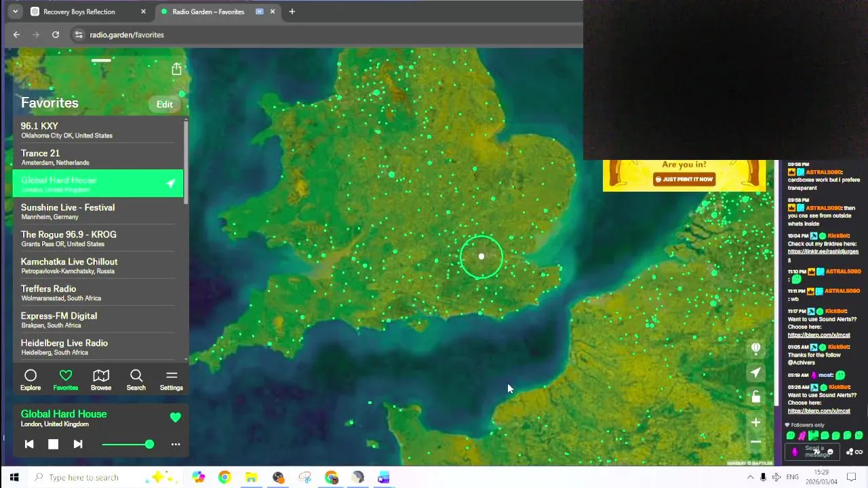Click the ASTRAL5090 username on cardboxes message
This screenshot has width=868, height=488.
[823, 172]
